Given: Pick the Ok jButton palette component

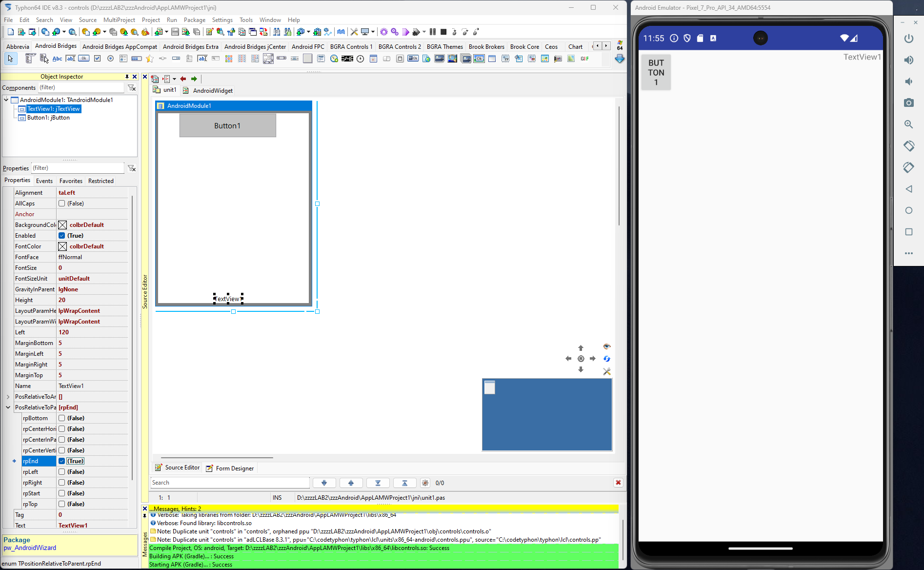Looking at the screenshot, I should (84, 59).
